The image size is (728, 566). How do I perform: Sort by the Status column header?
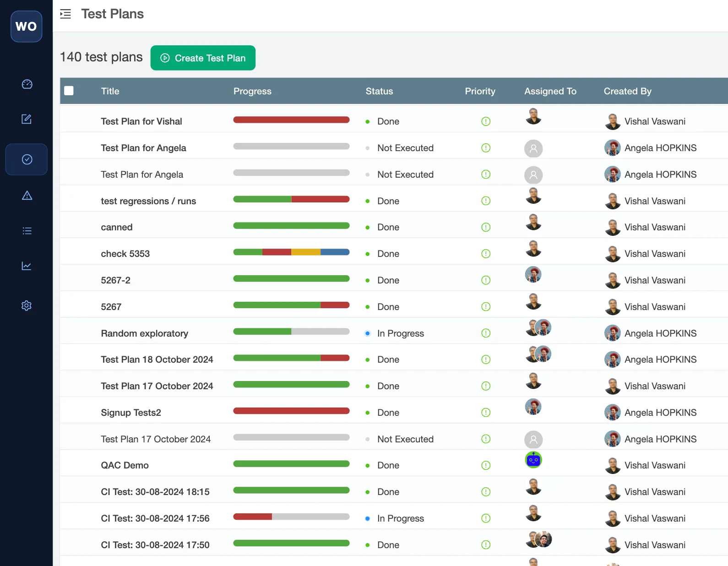pos(379,91)
